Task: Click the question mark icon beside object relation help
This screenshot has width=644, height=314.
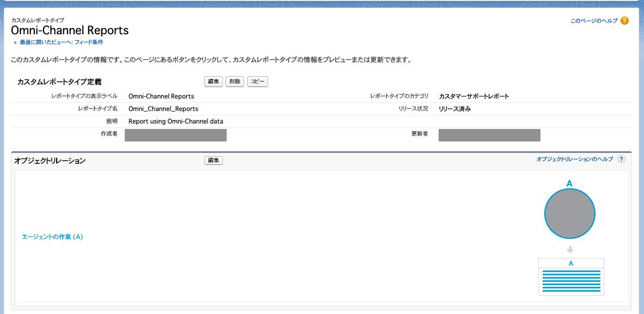Action: coord(621,159)
